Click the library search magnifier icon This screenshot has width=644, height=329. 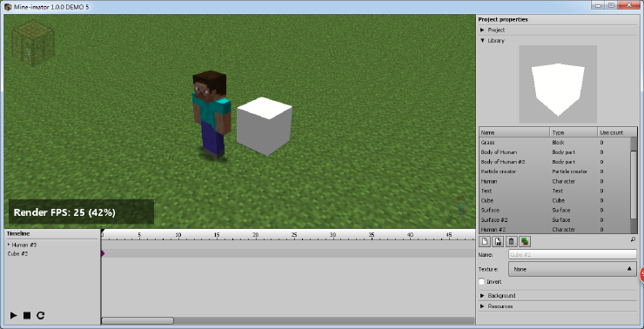(x=633, y=238)
